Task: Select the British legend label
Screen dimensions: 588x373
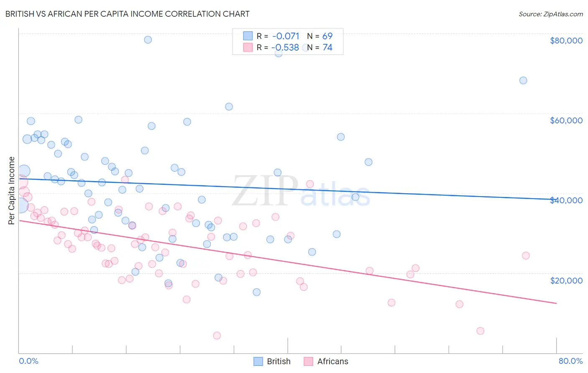Action: tap(279, 361)
